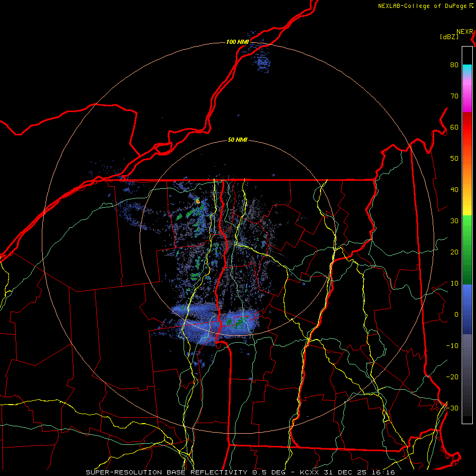
Task: Click the orange-red high reflectivity echo core
Action: click(198, 201)
